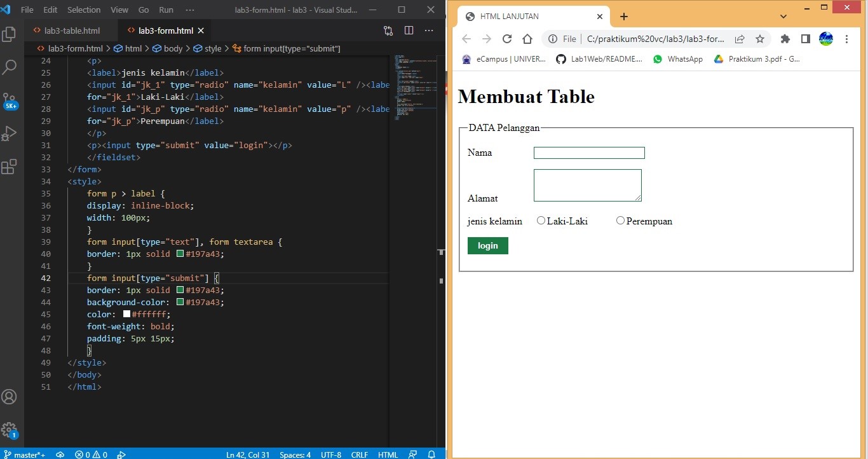Switch to lab3-table.html tab
The width and height of the screenshot is (868, 459).
(72, 31)
